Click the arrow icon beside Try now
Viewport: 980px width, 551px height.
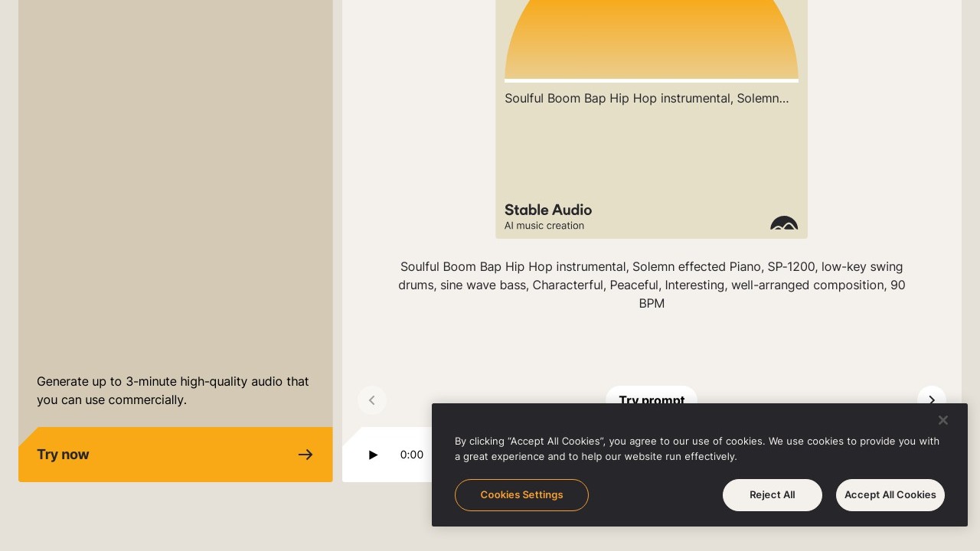(x=305, y=455)
